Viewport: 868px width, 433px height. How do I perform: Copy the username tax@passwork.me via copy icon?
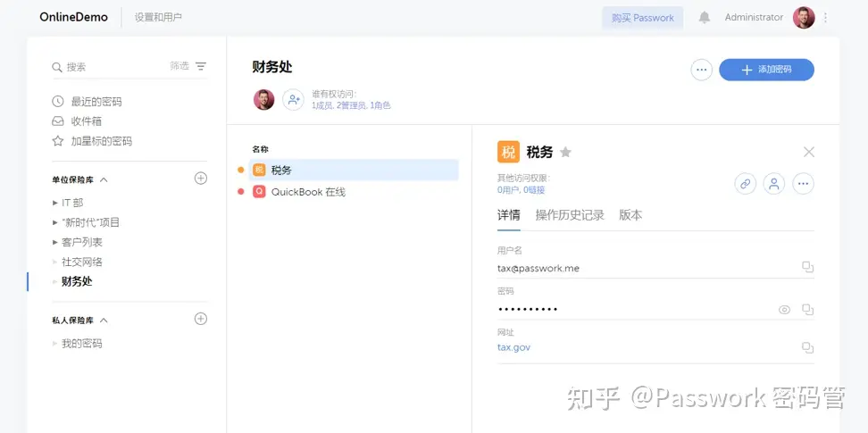point(807,267)
